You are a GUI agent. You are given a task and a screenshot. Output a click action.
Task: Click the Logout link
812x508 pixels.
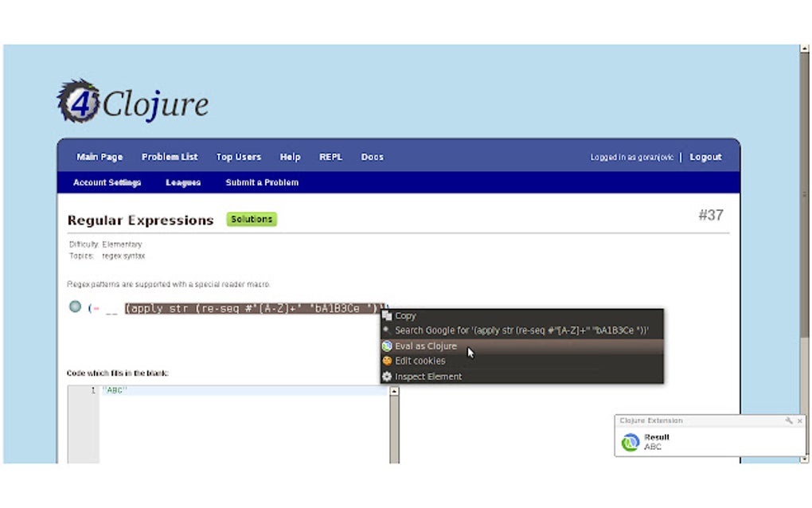click(x=705, y=157)
